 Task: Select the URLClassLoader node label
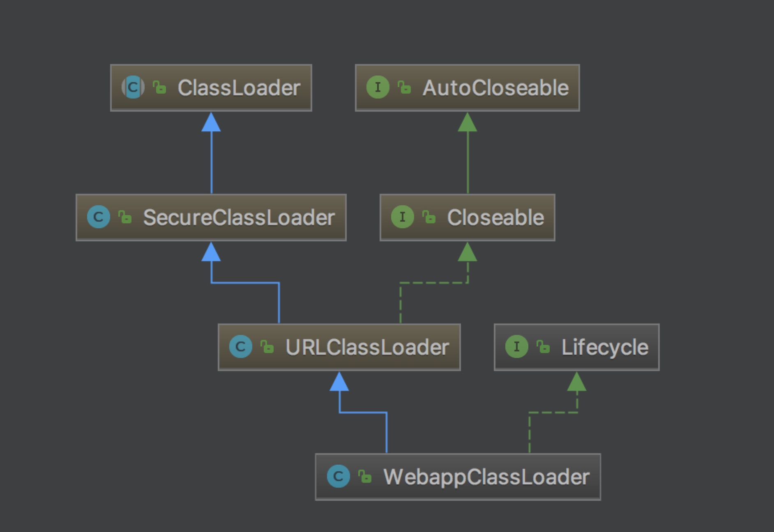click(x=367, y=347)
